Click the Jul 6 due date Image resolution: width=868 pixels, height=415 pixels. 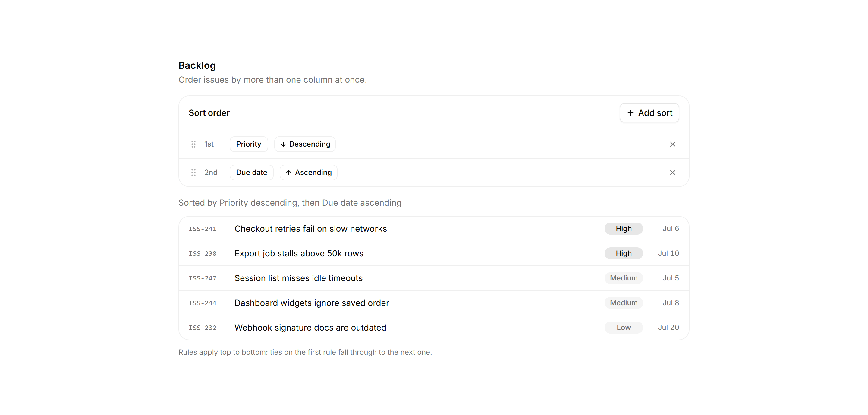[671, 229]
